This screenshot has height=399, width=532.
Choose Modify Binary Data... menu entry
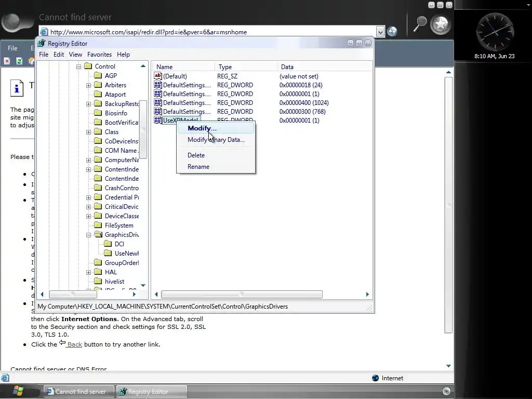point(216,140)
